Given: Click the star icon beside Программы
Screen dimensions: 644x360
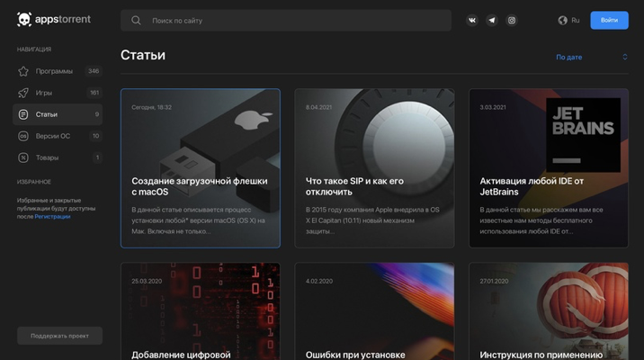Looking at the screenshot, I should 23,71.
